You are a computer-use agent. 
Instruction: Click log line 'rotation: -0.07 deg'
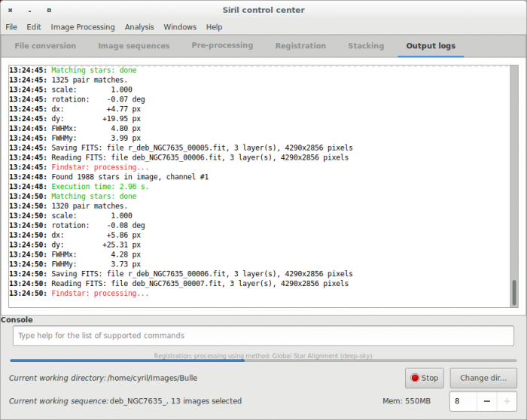98,99
